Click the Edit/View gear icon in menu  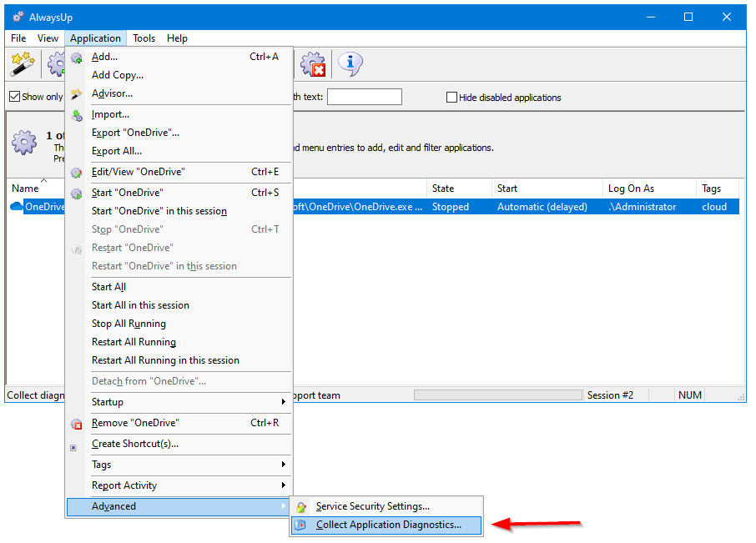coord(77,173)
